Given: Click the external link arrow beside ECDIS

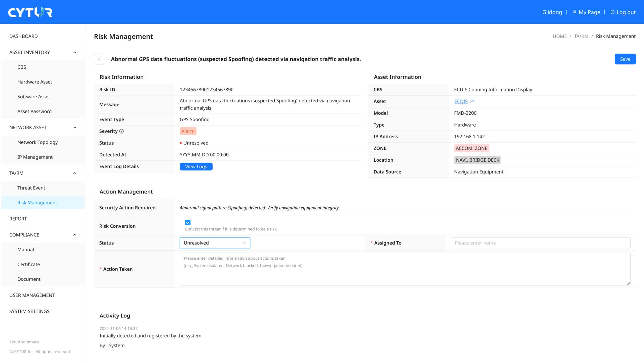Looking at the screenshot, I should [472, 101].
